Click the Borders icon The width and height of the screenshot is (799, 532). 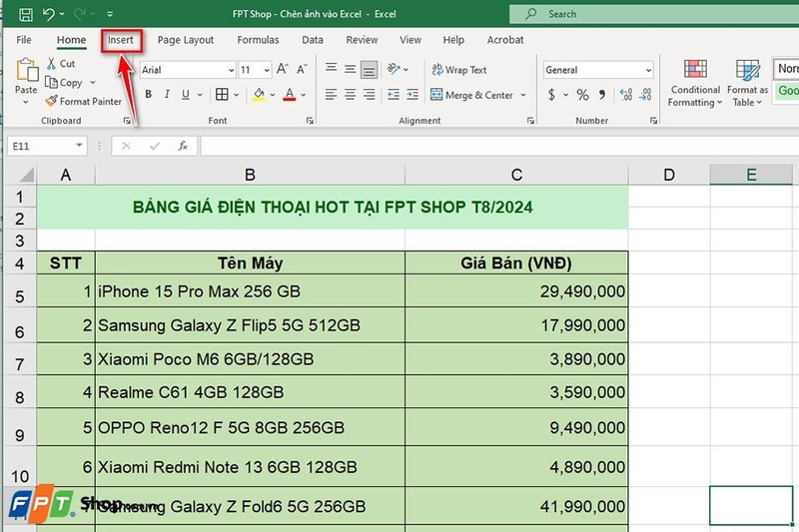tap(222, 94)
